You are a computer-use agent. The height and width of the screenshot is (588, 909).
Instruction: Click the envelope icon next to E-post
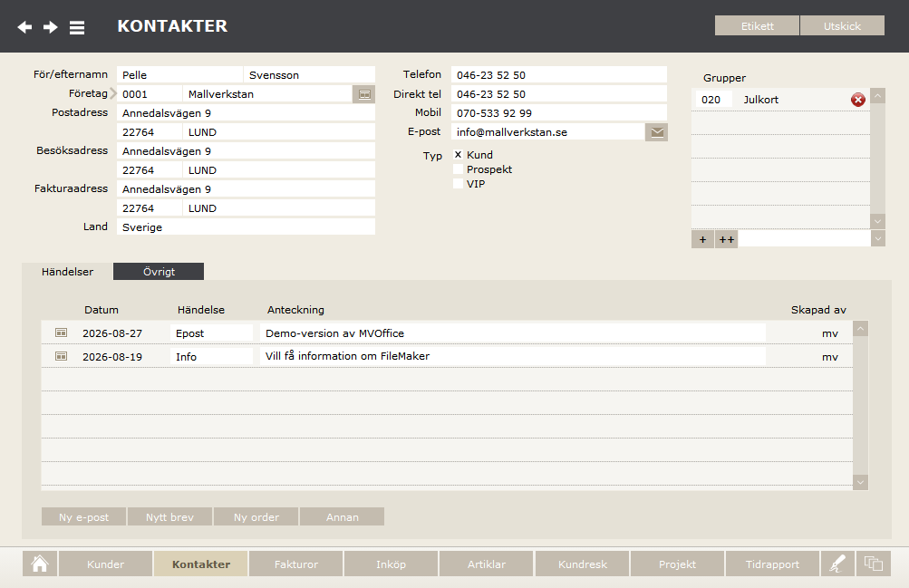pyautogui.click(x=657, y=132)
